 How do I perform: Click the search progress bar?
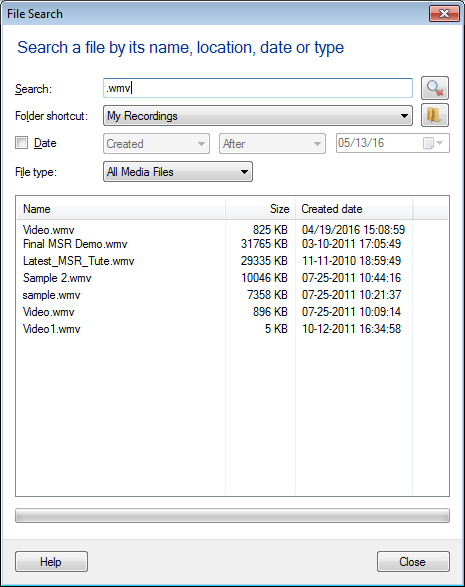click(x=232, y=515)
